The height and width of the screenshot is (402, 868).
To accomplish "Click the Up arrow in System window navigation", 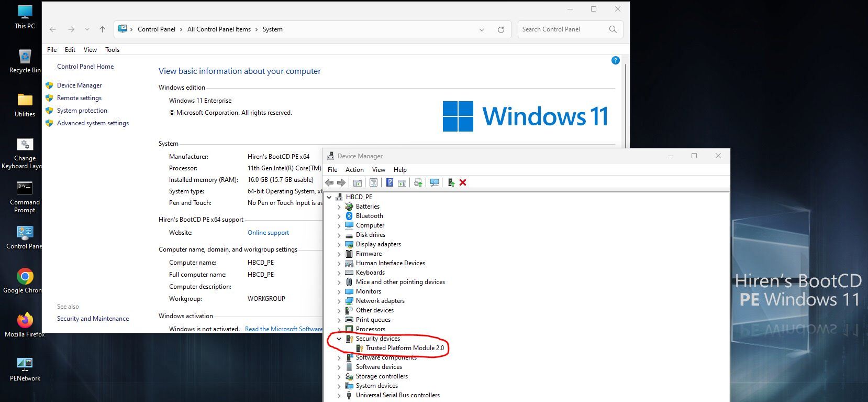I will pyautogui.click(x=102, y=29).
